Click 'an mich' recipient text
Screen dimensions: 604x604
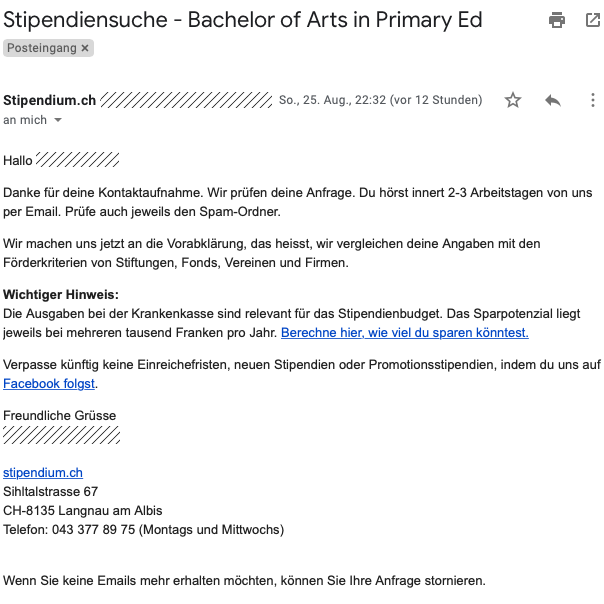pos(25,120)
